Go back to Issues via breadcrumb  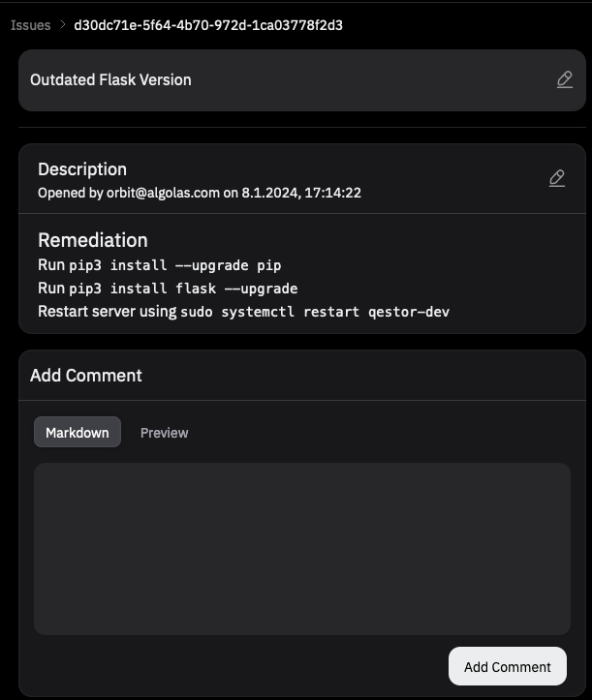[30, 25]
